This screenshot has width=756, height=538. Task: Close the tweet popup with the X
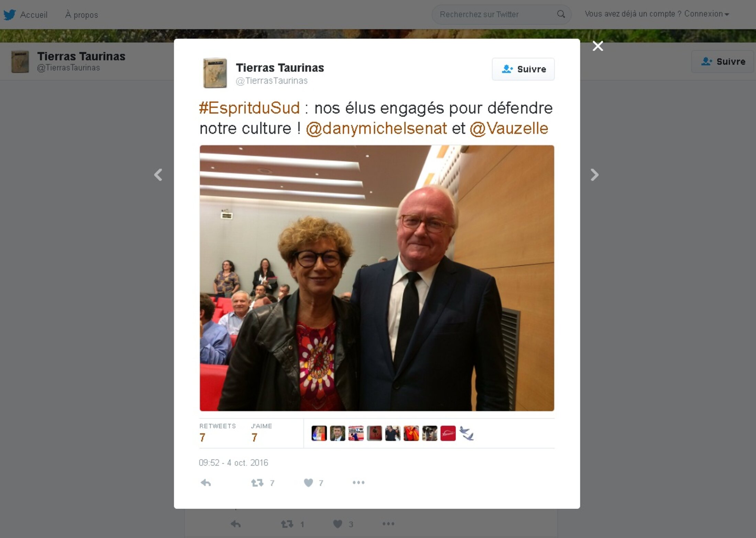coord(598,46)
